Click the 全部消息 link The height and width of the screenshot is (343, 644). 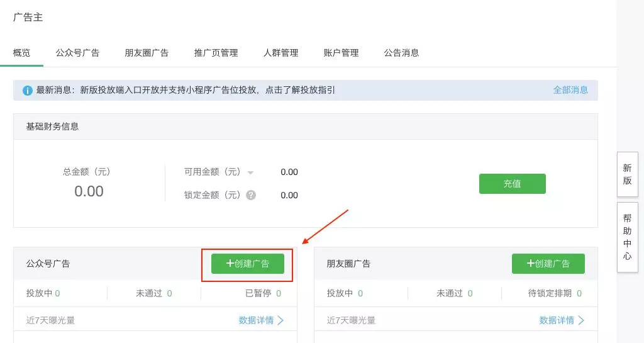[570, 90]
